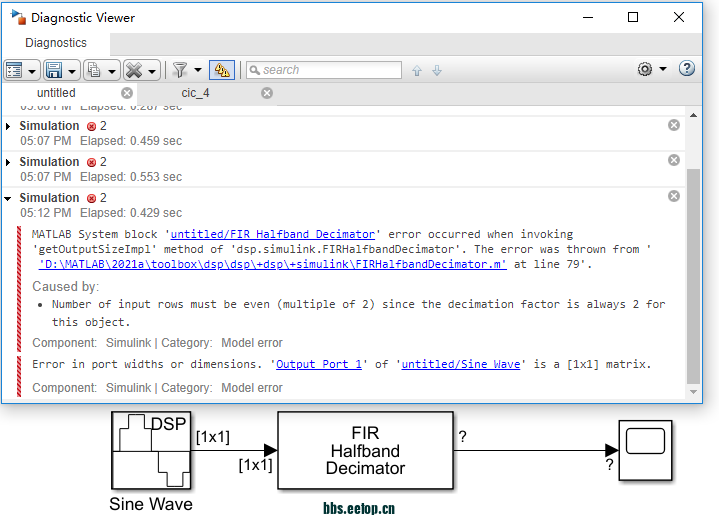The width and height of the screenshot is (719, 520).
Task: Dismiss the Simulation entry elapsed 0.459 sec
Action: 674,125
